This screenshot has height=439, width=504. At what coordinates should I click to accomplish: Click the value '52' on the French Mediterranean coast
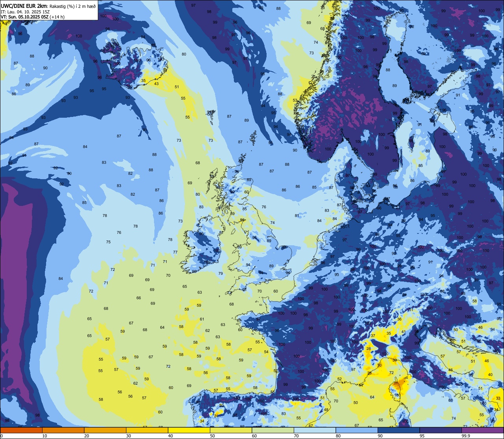coord(339,379)
